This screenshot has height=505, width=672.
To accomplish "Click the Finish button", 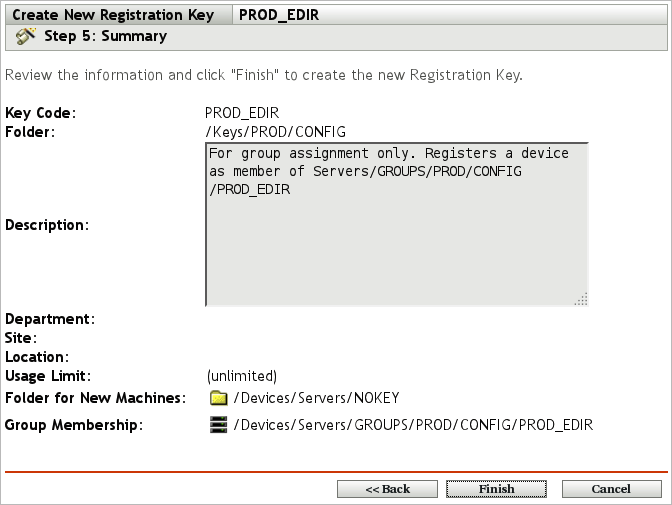I will click(496, 489).
